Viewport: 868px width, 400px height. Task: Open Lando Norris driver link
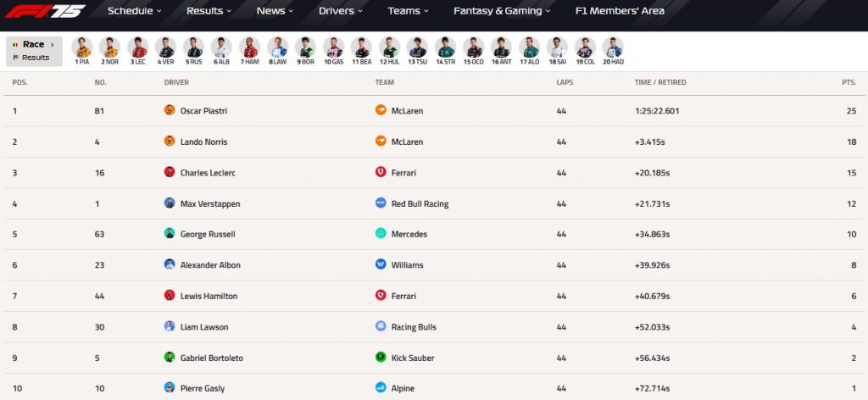click(x=203, y=142)
